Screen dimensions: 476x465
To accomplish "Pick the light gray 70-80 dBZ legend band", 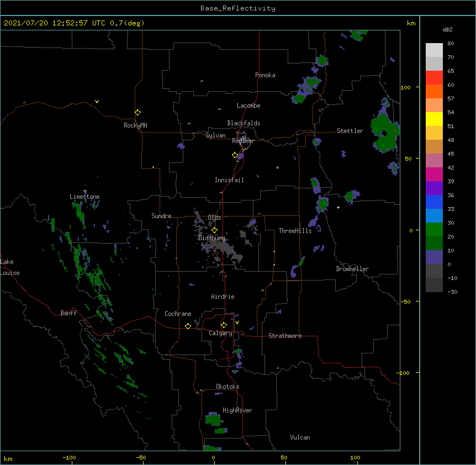I will [434, 50].
